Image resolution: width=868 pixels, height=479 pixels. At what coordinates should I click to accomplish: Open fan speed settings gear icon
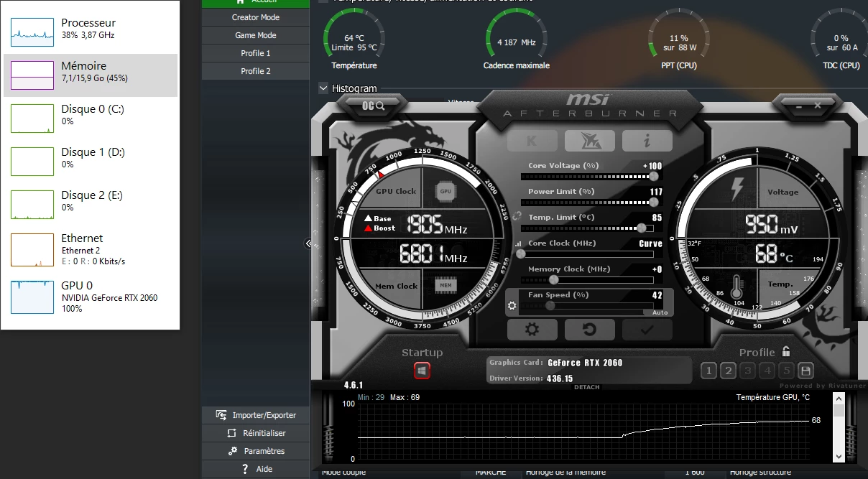click(512, 305)
